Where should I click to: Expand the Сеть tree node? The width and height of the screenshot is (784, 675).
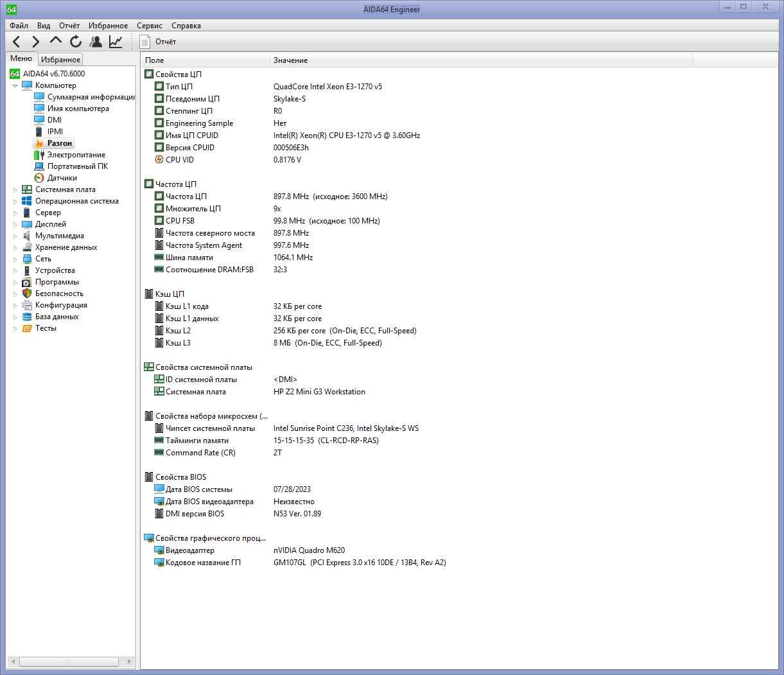[15, 259]
